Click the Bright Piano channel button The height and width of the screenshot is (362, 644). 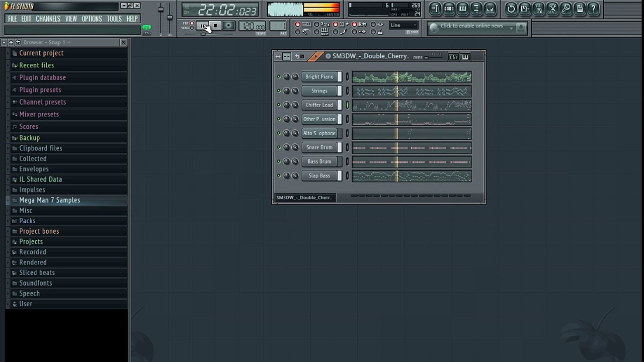pyautogui.click(x=319, y=77)
